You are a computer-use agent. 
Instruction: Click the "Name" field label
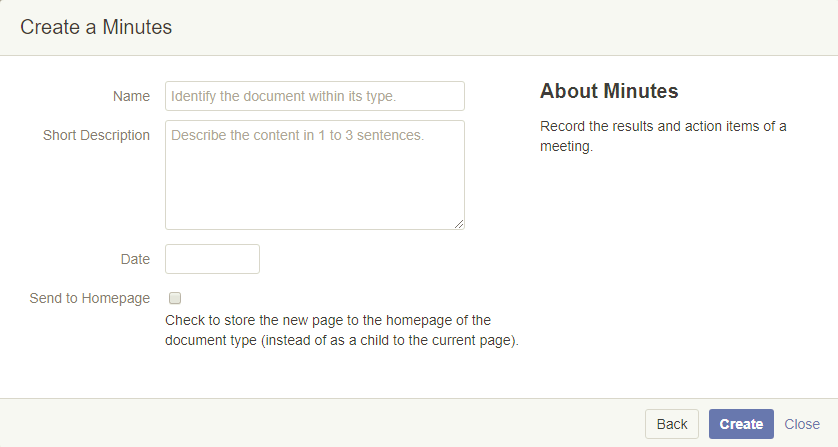click(131, 96)
